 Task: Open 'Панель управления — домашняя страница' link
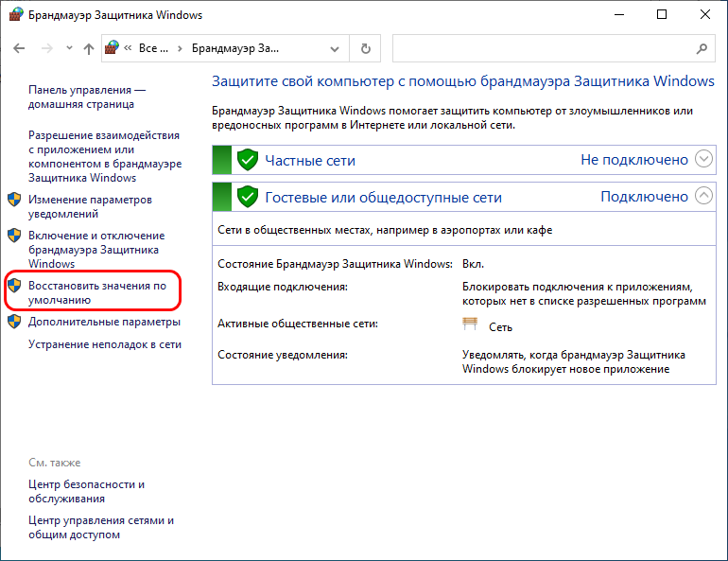coord(87,96)
